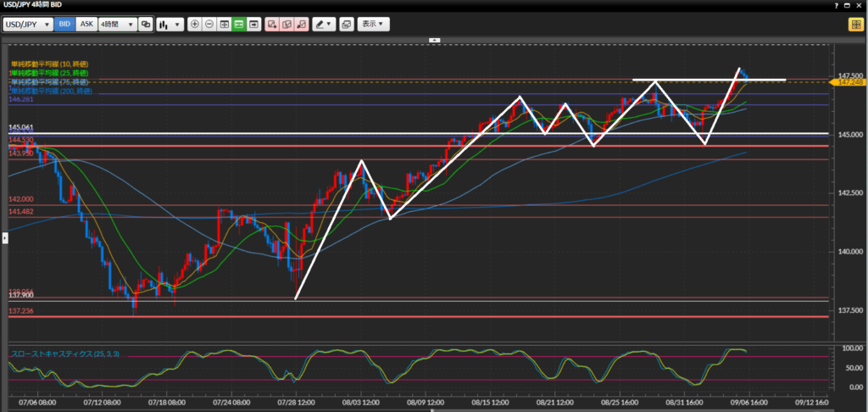
Task: Open the USD/JPY currency pair dropdown
Action: click(x=27, y=25)
